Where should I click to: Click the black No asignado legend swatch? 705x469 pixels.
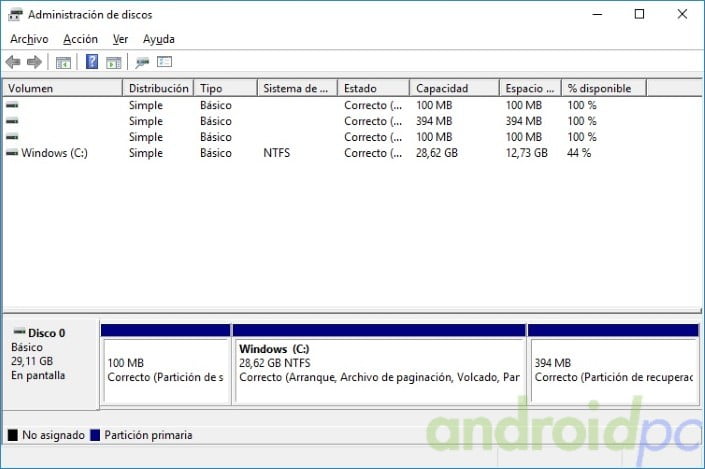[13, 435]
